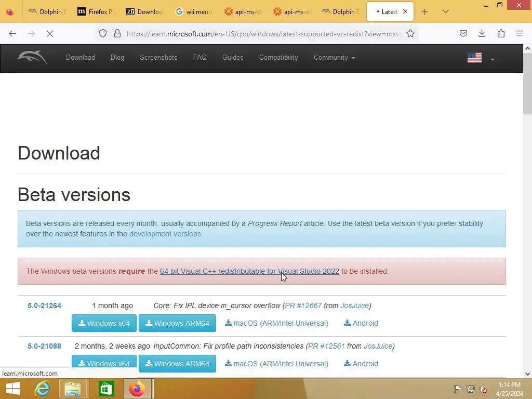Open the tracking protection shield icon
532x399 pixels.
click(103, 34)
